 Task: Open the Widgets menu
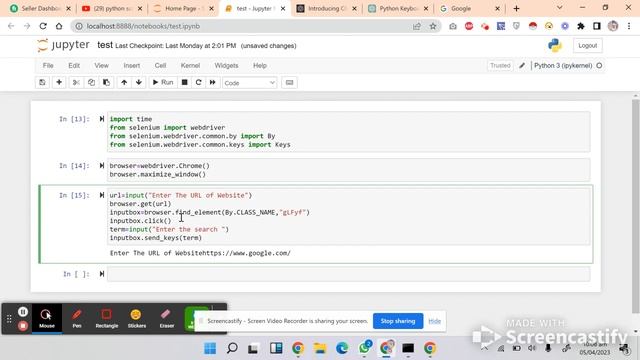(x=226, y=65)
